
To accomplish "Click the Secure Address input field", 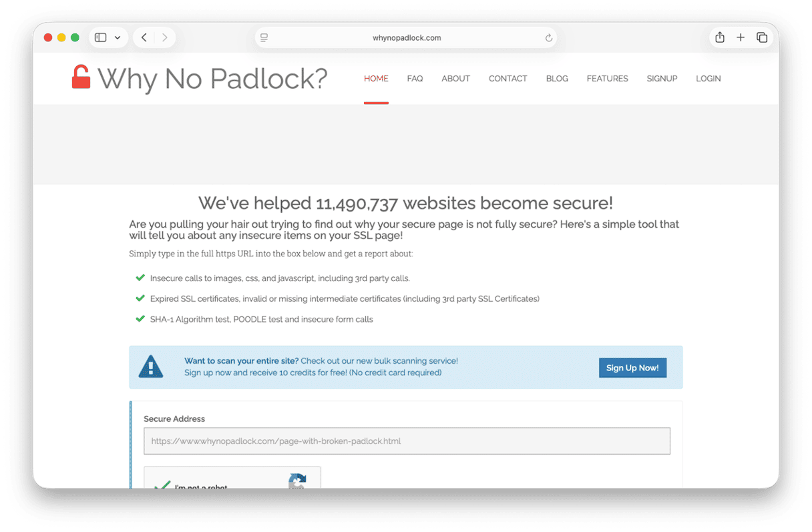I will click(407, 441).
